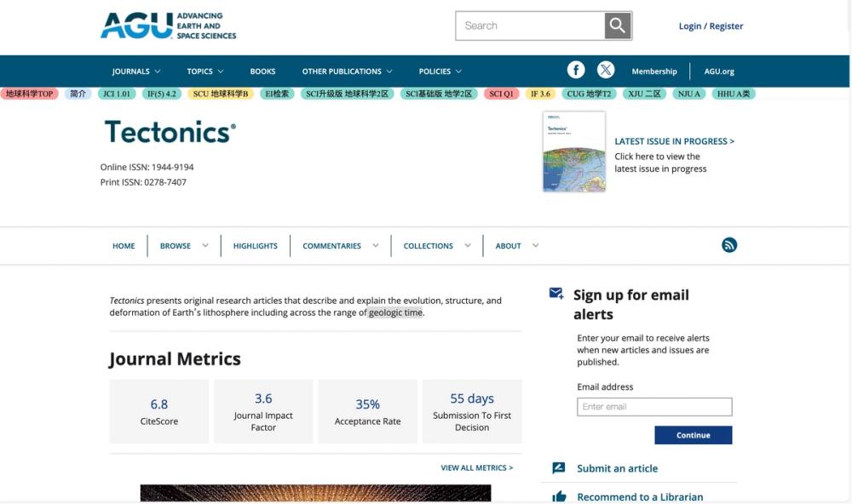Screen dimensions: 852x504
Task: Click the Recommend to a Librarian thumbs-up icon
Action: tap(559, 496)
